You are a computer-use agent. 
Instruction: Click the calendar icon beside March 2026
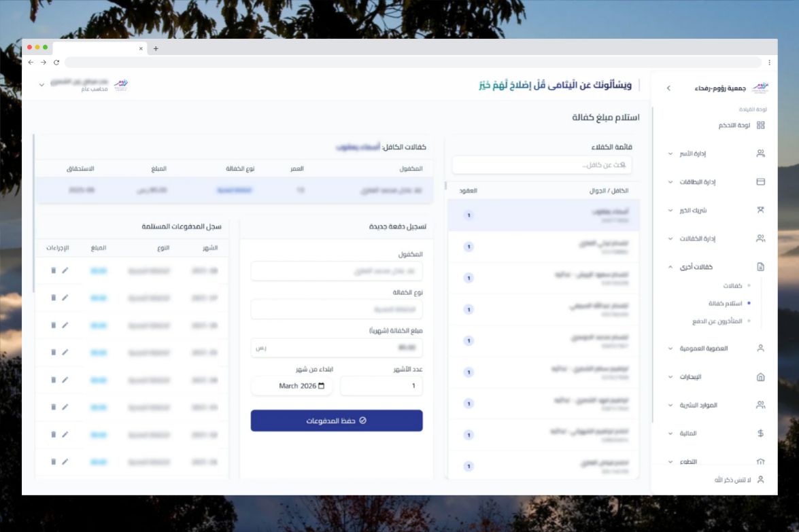click(x=321, y=386)
